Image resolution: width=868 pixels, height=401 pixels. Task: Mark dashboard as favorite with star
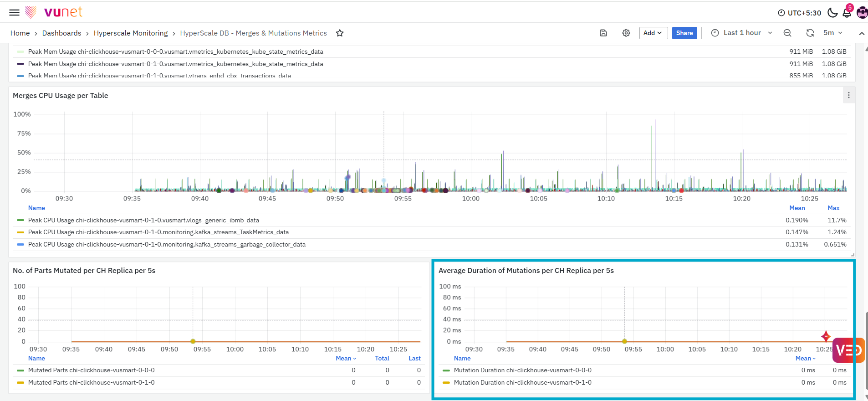tap(340, 33)
